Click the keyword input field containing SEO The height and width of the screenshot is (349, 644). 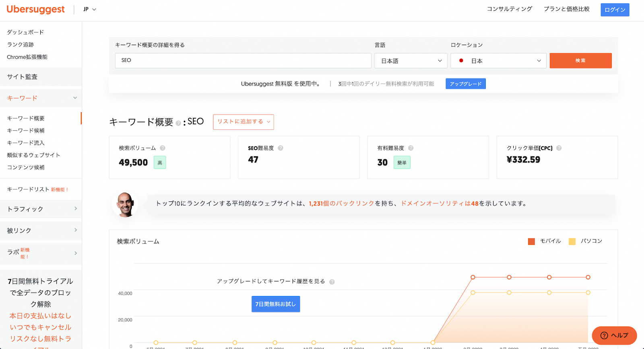243,61
